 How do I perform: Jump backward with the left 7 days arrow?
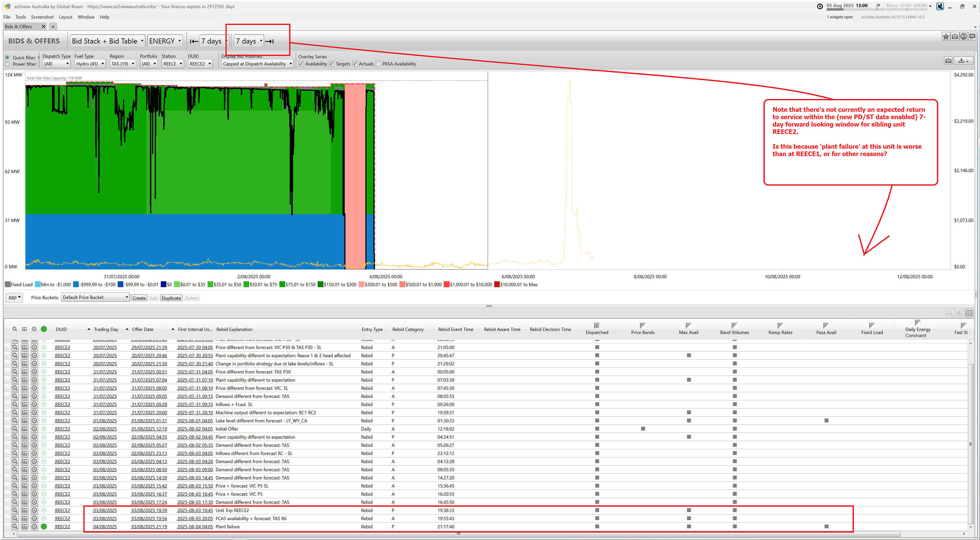pyautogui.click(x=194, y=41)
